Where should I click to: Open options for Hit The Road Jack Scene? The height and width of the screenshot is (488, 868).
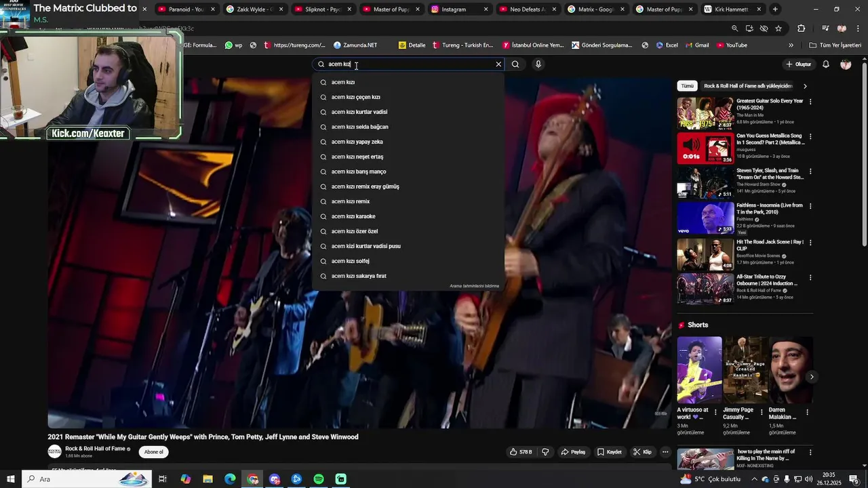pyautogui.click(x=810, y=243)
